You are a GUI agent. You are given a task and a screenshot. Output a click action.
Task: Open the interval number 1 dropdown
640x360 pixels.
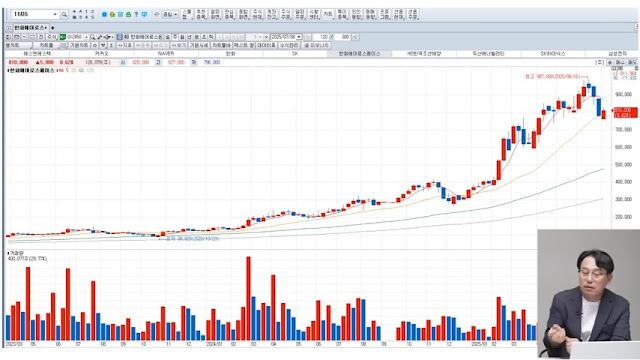coord(260,37)
